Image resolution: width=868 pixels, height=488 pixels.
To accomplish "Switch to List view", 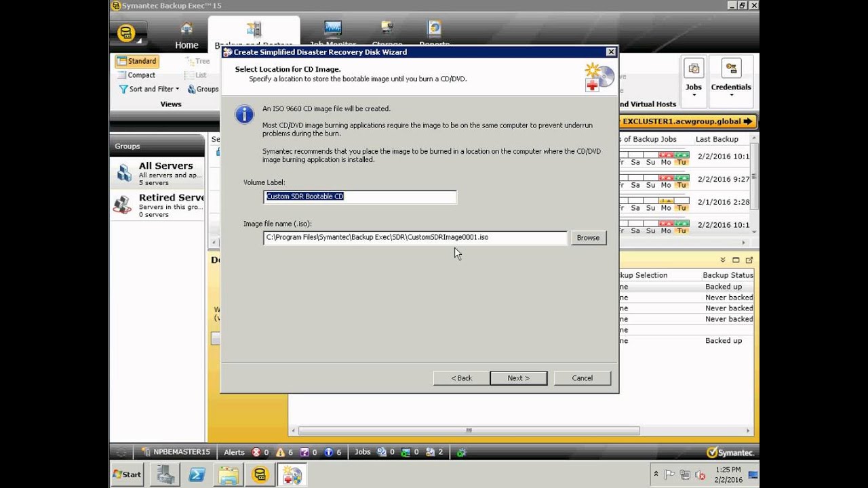I will tap(197, 75).
